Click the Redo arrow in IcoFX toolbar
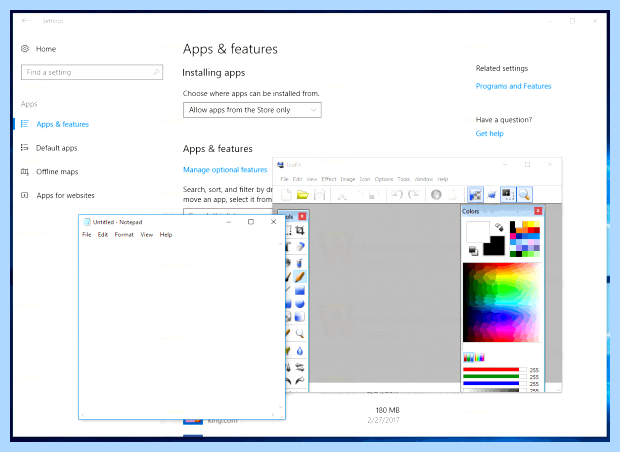 click(414, 195)
